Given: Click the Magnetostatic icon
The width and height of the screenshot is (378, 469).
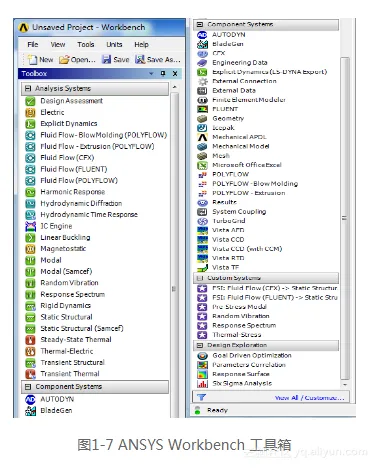Looking at the screenshot, I should (x=30, y=249).
